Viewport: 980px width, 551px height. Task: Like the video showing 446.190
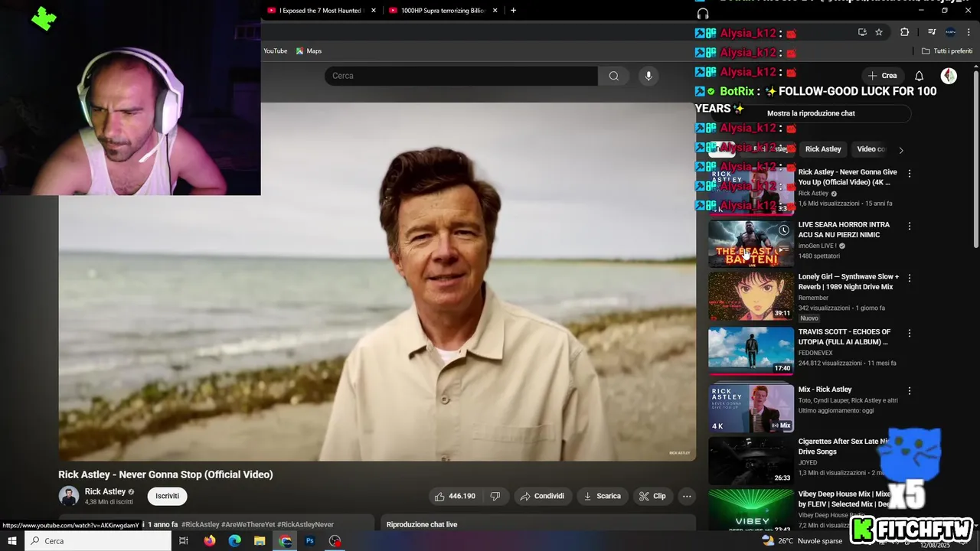click(x=455, y=496)
